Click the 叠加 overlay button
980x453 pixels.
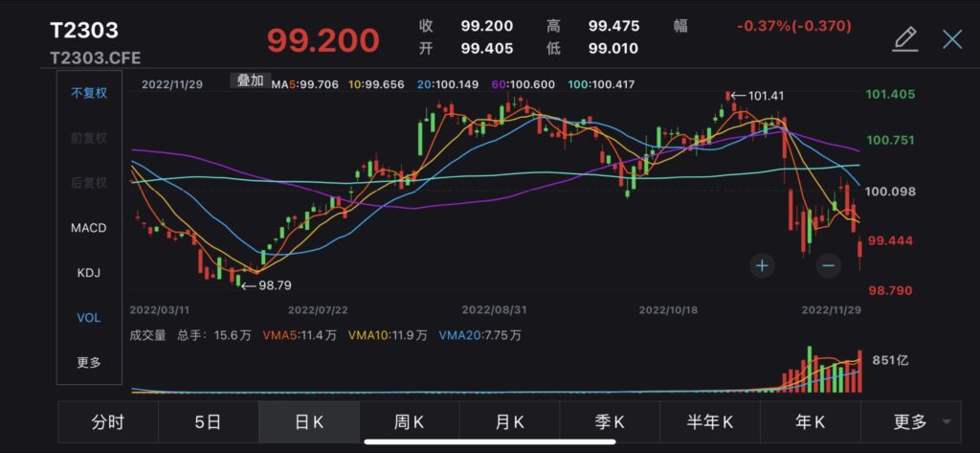tap(251, 80)
